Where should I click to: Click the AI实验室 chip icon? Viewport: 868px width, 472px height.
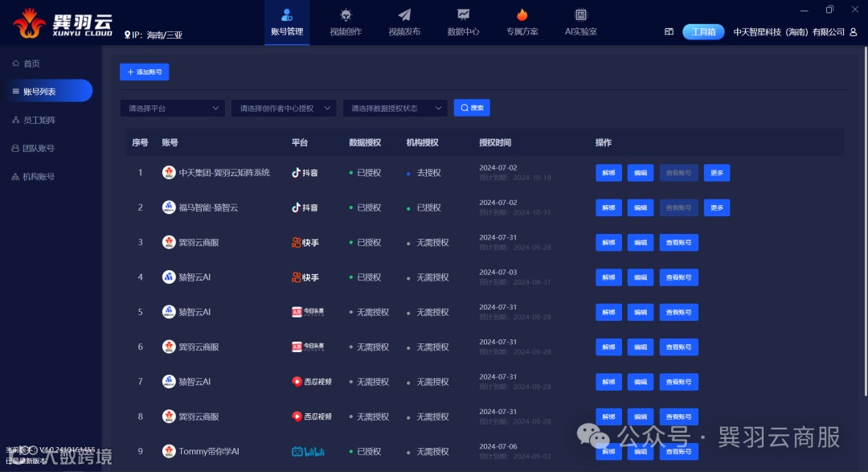tap(581, 14)
